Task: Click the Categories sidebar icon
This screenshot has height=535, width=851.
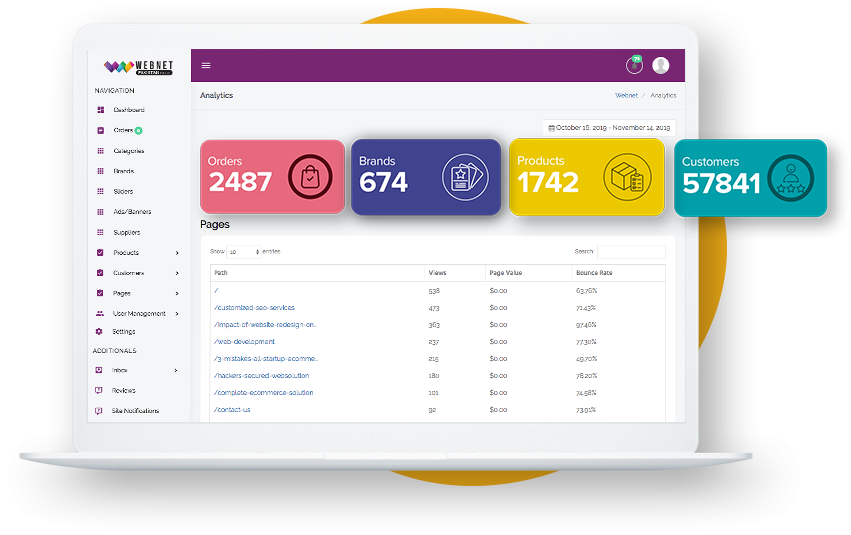Action: tap(100, 151)
